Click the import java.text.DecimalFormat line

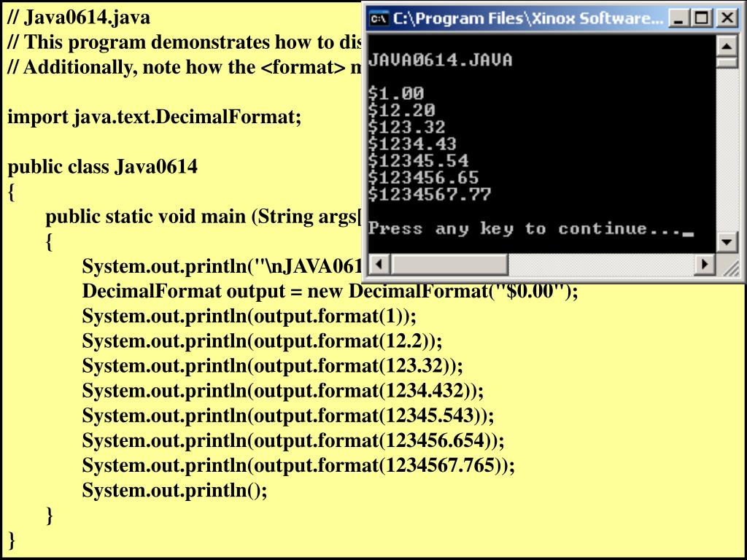(155, 117)
